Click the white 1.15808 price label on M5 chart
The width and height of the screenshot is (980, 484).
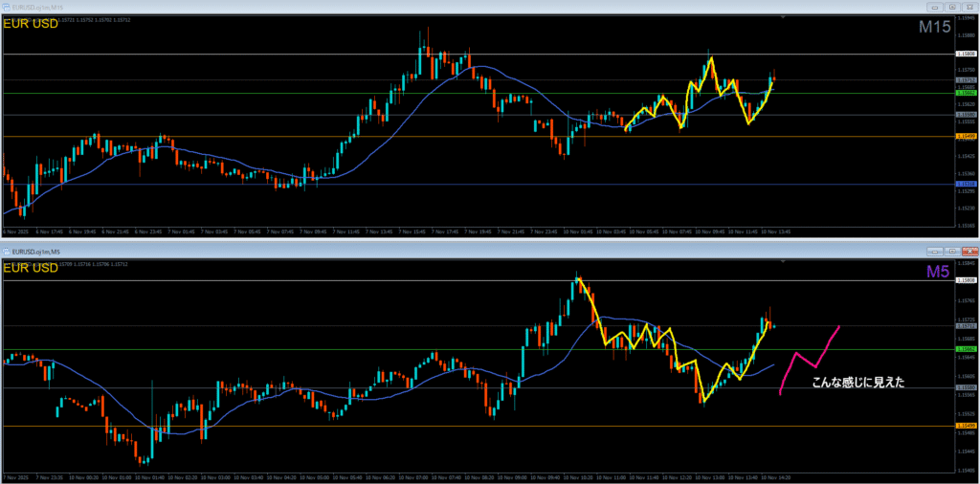[x=966, y=280]
